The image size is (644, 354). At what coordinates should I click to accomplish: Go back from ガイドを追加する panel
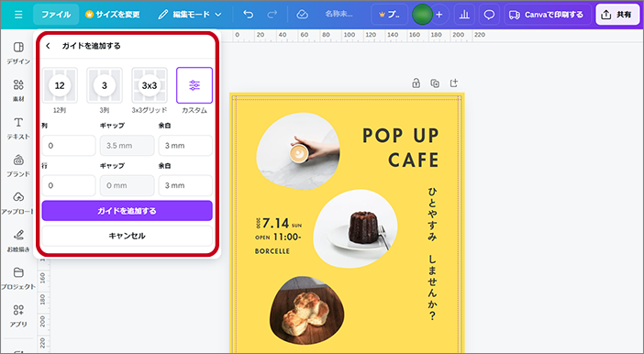(49, 46)
